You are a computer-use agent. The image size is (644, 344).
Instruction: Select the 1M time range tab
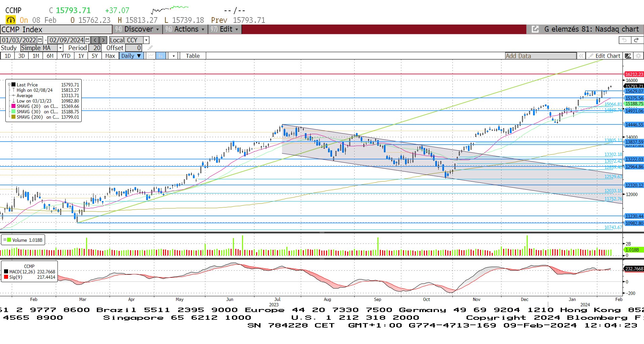coord(36,56)
